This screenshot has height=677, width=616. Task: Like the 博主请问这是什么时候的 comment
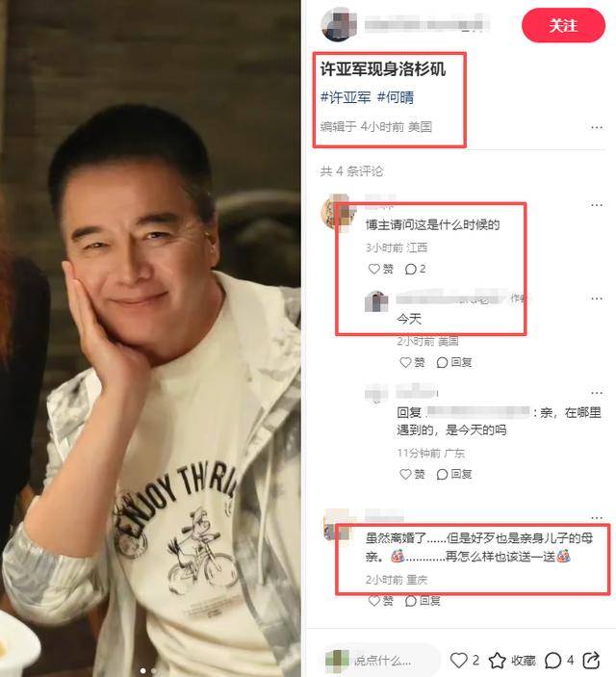pyautogui.click(x=380, y=269)
